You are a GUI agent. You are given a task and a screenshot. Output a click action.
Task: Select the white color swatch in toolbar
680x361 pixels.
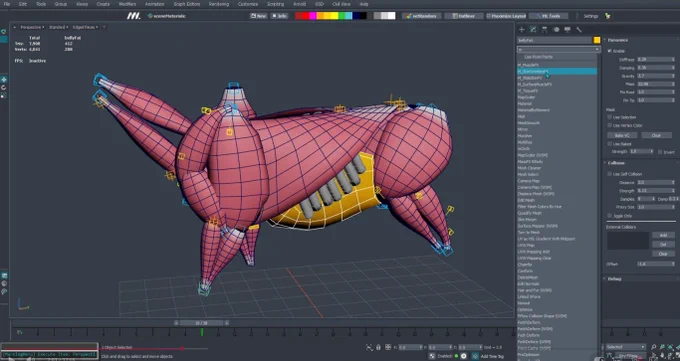[392, 16]
